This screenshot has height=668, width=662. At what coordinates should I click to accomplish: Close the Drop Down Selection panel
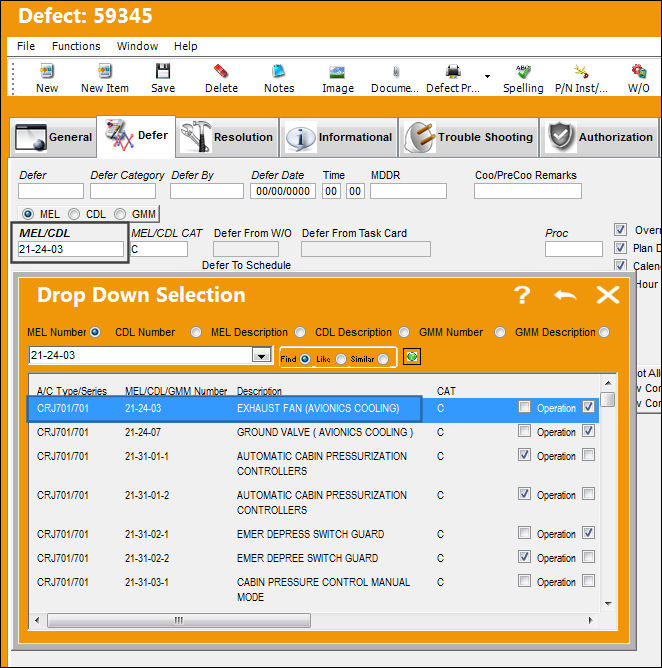tap(607, 295)
